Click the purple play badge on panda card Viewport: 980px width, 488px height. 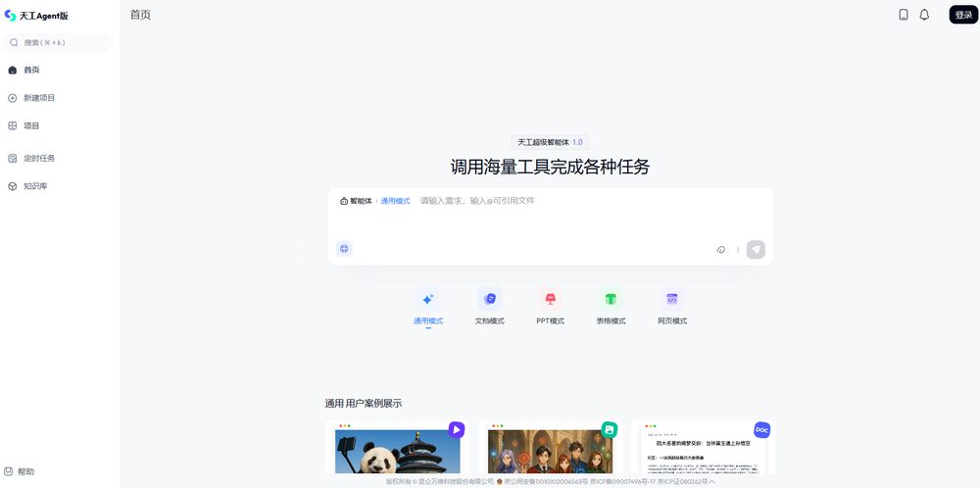point(457,430)
